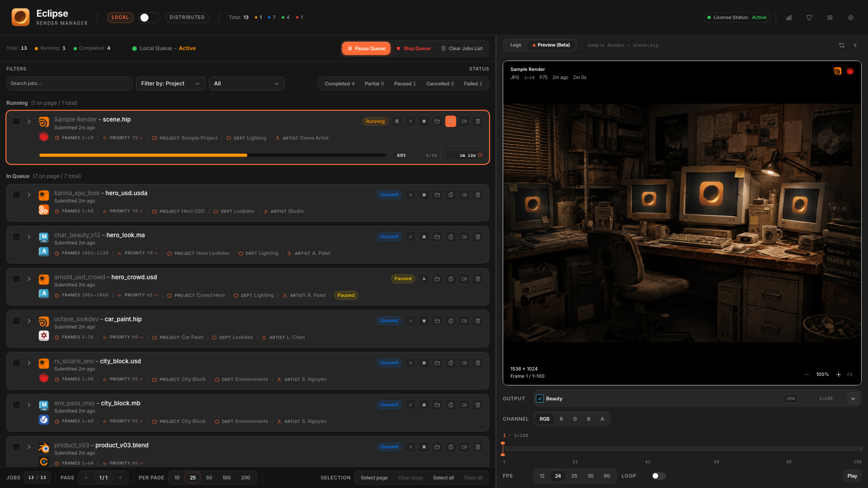Open Priority 75 dropdown on Sample Render

[123, 138]
